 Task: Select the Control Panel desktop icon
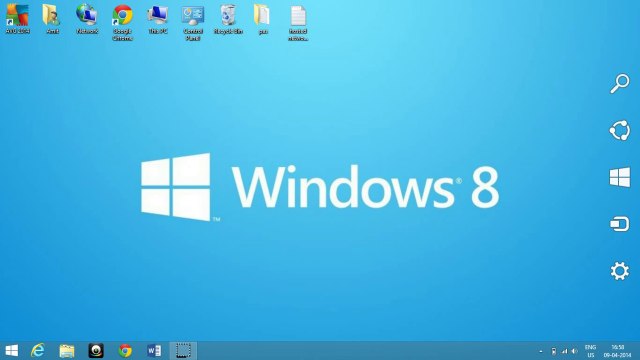[x=193, y=23]
